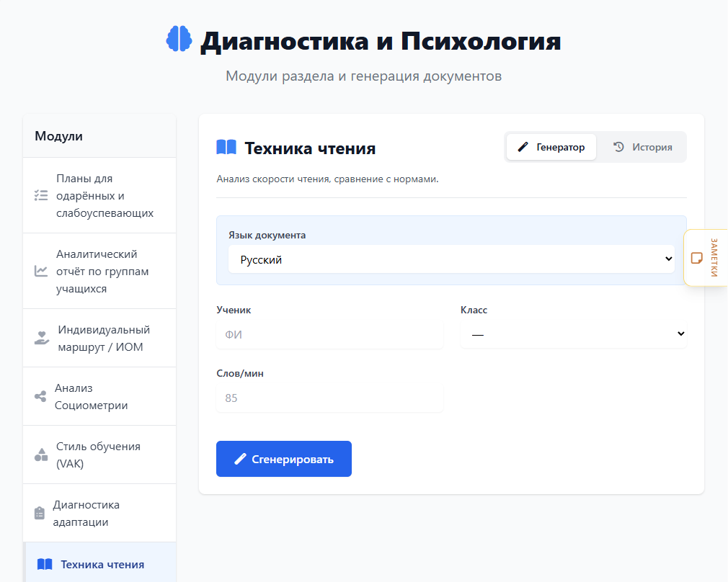Click the Техника чтения panel heading
This screenshot has width=728, height=582.
pyautogui.click(x=310, y=148)
